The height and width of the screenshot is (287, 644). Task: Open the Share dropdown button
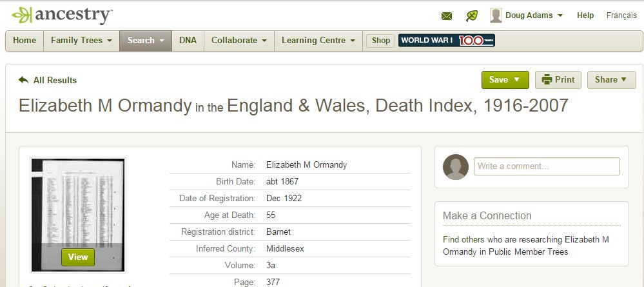[x=612, y=80]
